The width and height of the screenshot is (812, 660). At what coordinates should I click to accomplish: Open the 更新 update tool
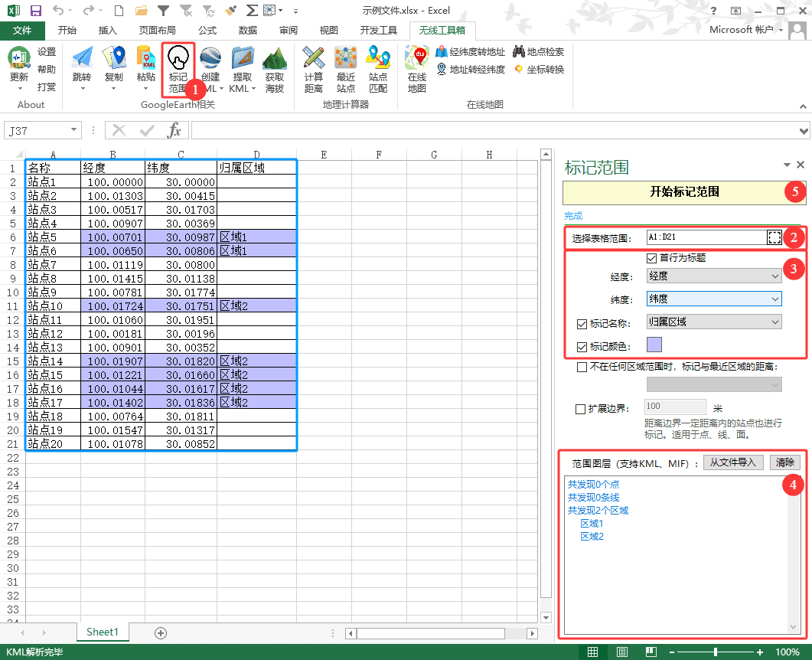19,70
